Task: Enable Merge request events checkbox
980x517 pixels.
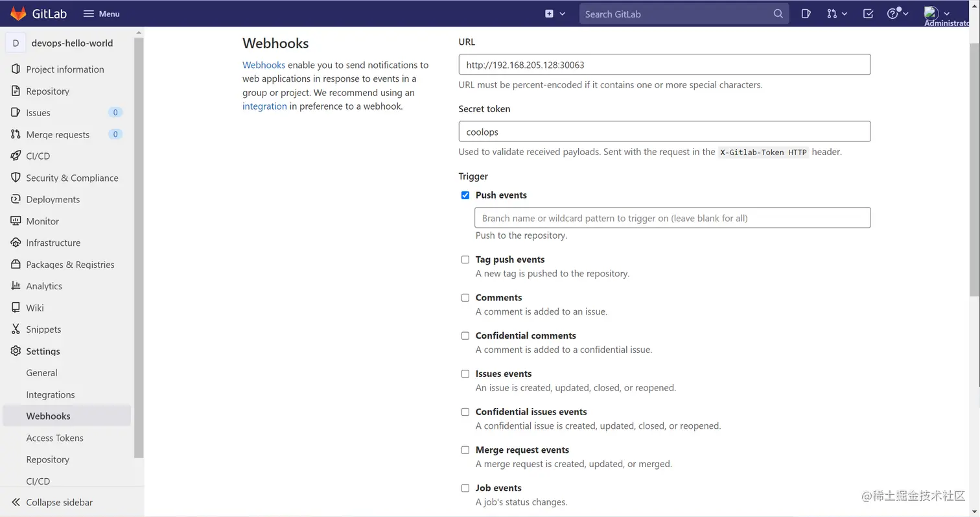Action: tap(465, 450)
